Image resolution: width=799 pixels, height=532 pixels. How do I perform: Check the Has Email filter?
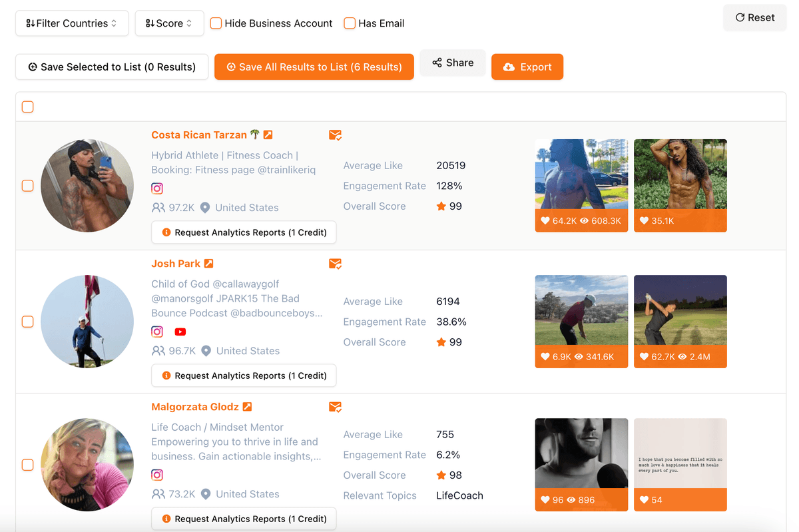(349, 23)
